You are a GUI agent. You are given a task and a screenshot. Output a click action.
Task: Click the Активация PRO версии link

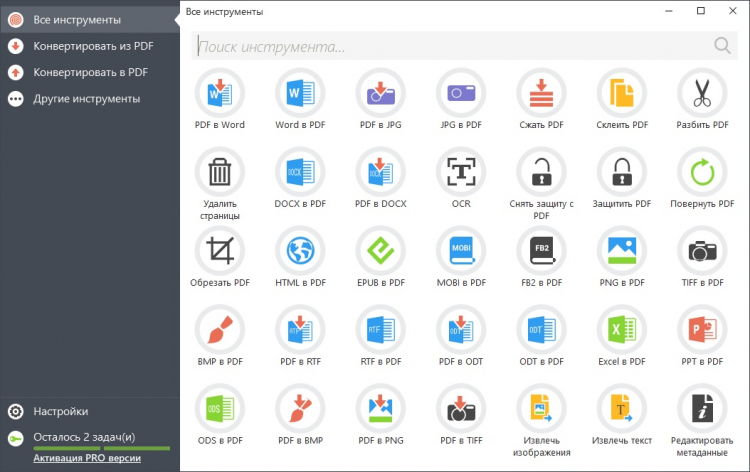(87, 458)
